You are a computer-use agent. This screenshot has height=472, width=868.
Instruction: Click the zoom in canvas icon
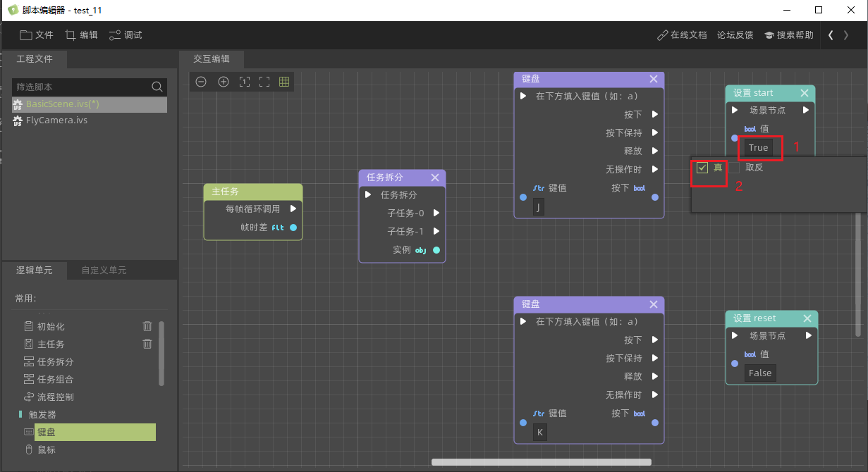tap(224, 82)
